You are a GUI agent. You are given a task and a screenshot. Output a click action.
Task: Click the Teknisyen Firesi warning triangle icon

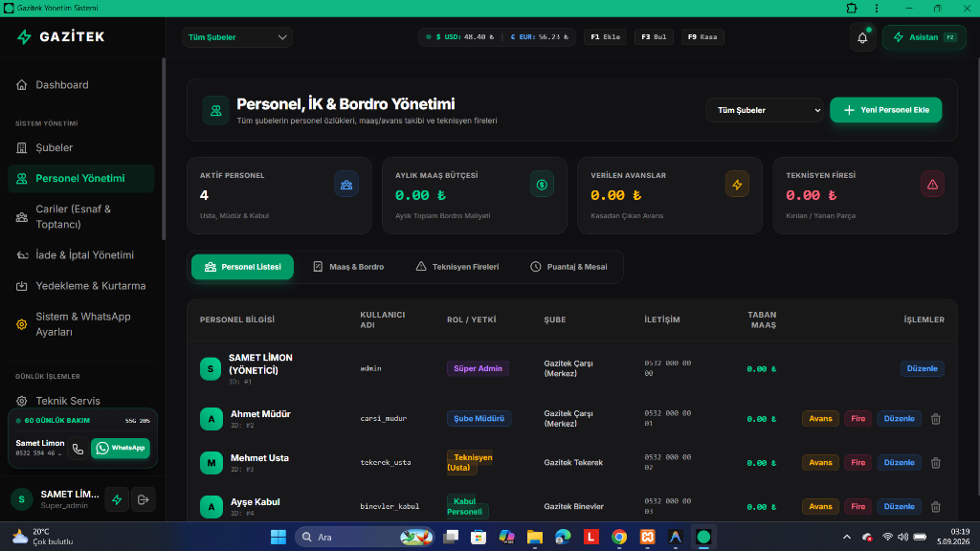click(x=932, y=185)
